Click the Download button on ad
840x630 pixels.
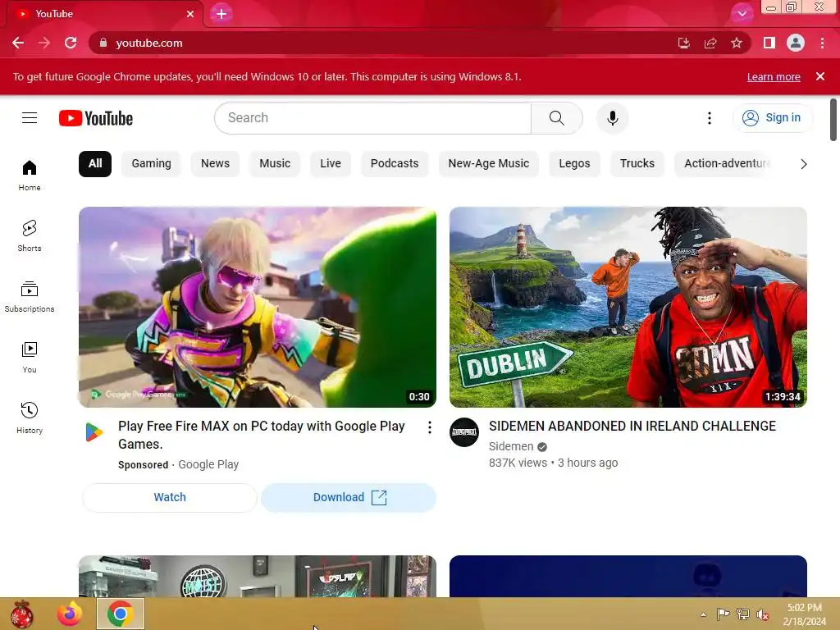349,498
